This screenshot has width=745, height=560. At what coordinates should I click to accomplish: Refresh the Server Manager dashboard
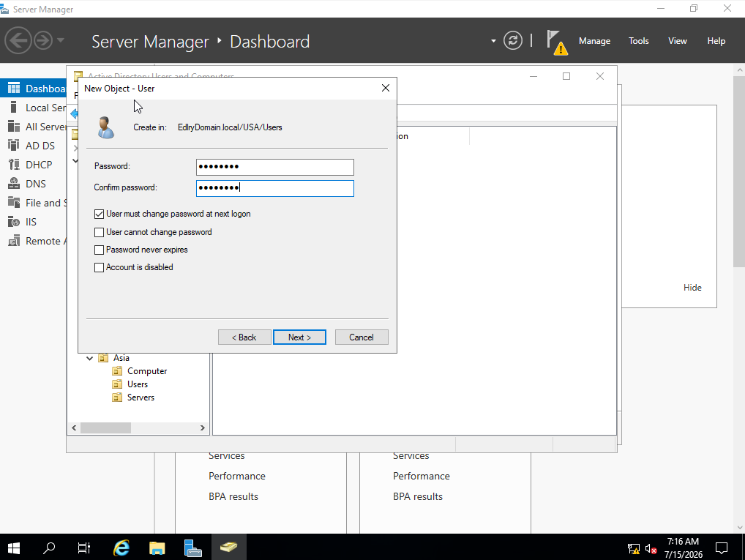coord(513,40)
